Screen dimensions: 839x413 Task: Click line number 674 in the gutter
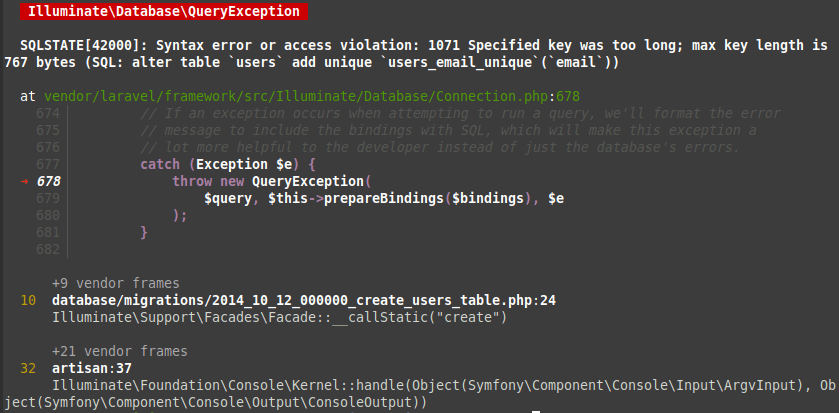pyautogui.click(x=48, y=113)
